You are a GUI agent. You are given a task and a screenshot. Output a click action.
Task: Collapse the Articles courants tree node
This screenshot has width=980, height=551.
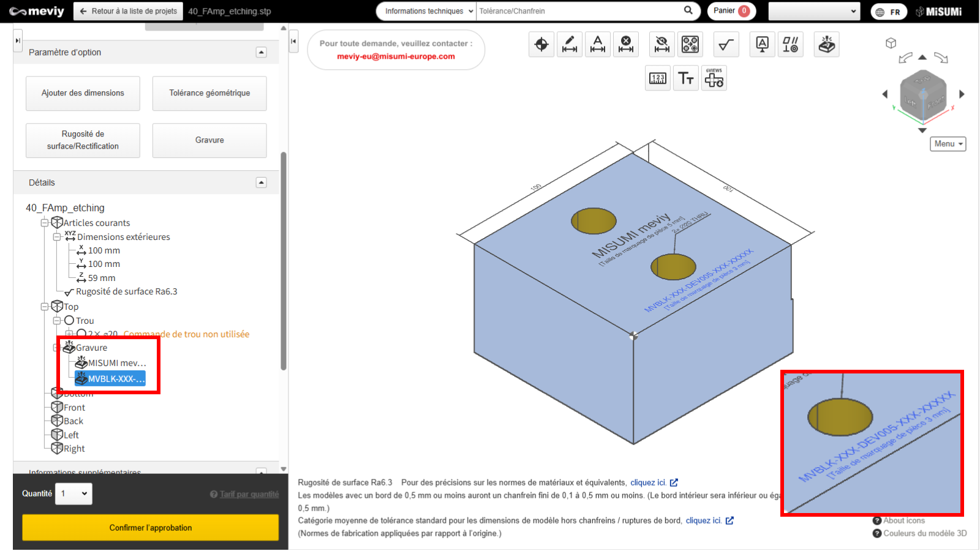coord(45,223)
